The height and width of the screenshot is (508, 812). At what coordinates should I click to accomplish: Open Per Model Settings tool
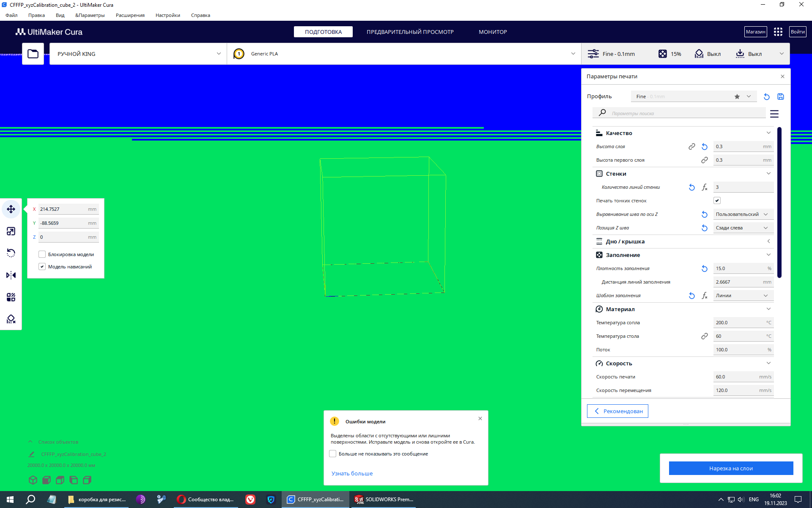point(11,297)
